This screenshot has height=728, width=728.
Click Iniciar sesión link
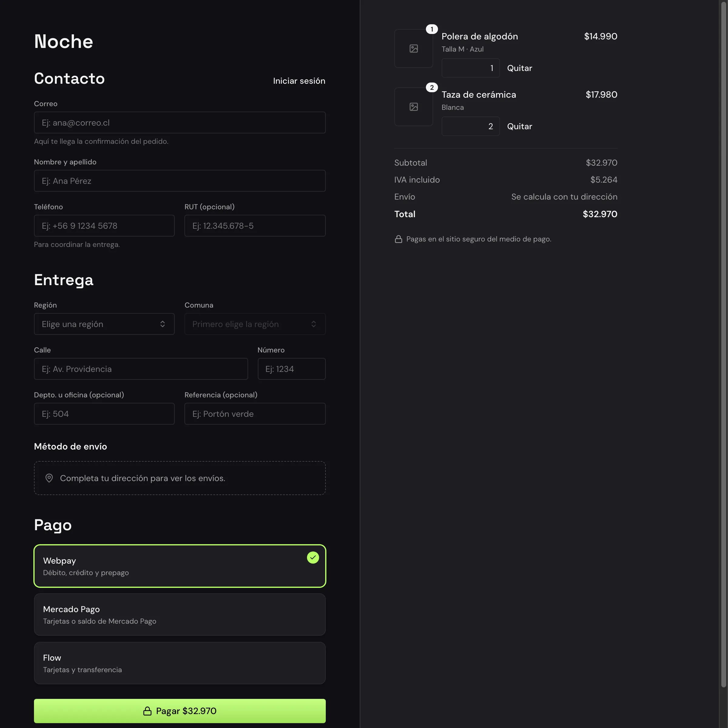pyautogui.click(x=299, y=81)
